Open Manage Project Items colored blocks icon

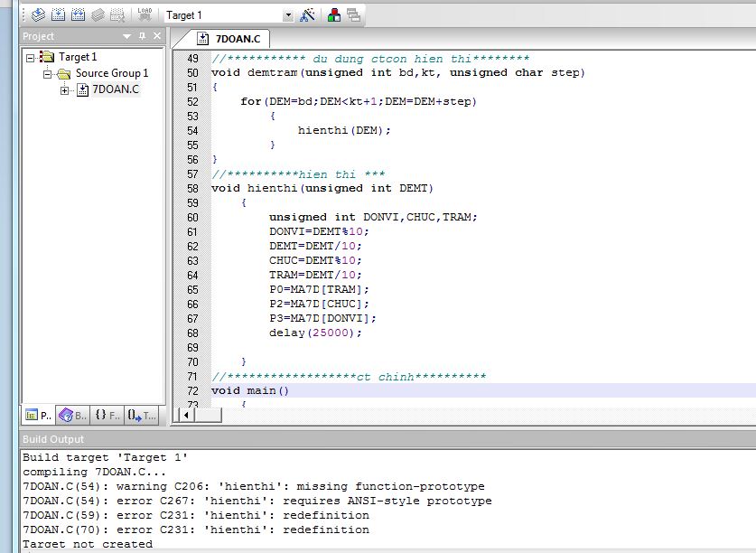[334, 14]
